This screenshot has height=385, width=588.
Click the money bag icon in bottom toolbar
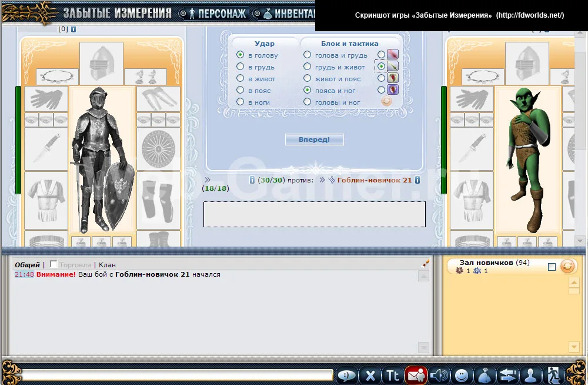pos(485,375)
